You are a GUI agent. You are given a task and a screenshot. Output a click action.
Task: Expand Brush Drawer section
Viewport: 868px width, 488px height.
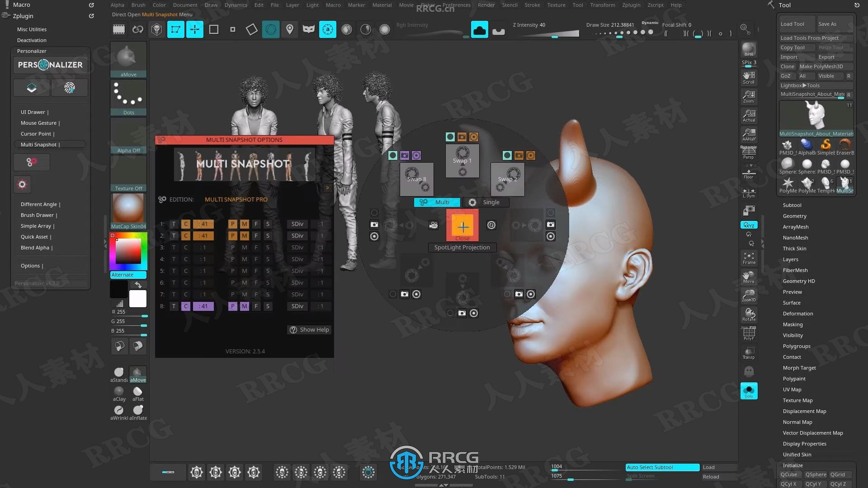(x=39, y=215)
